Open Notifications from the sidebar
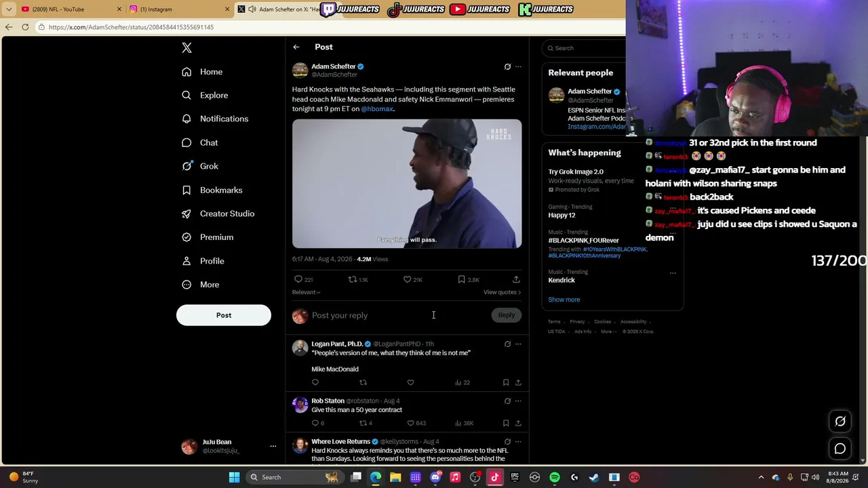Viewport: 868px width, 488px height. 215,119
